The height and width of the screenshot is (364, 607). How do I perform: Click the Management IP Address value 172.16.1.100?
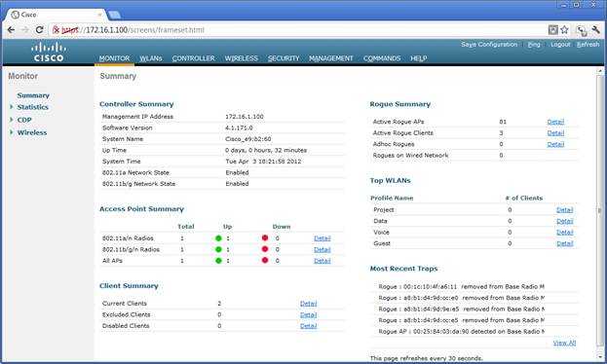(x=245, y=117)
